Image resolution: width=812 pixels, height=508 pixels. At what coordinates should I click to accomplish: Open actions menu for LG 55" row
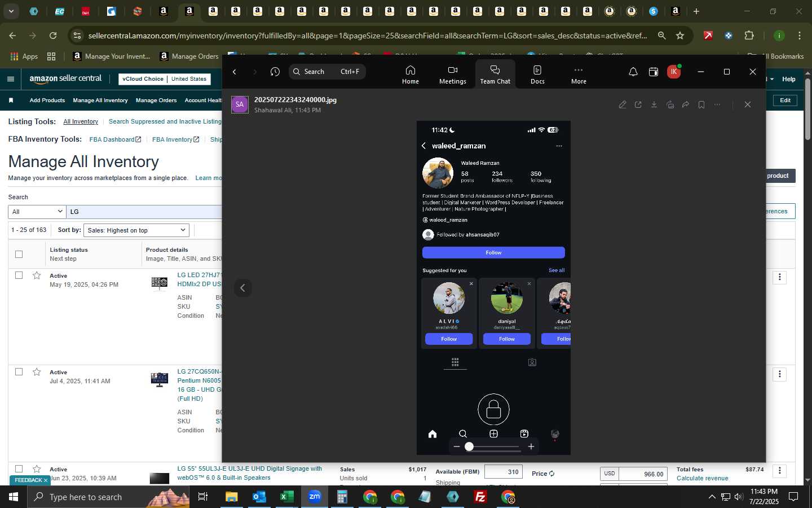(780, 471)
